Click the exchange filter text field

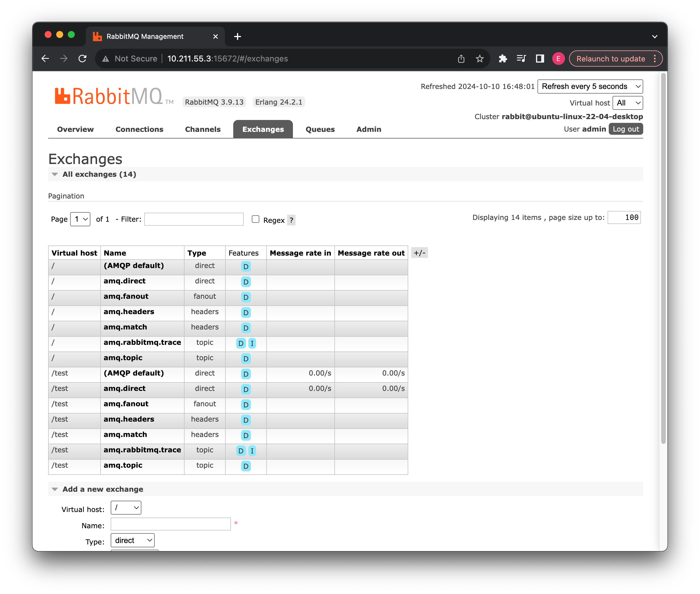click(x=194, y=219)
